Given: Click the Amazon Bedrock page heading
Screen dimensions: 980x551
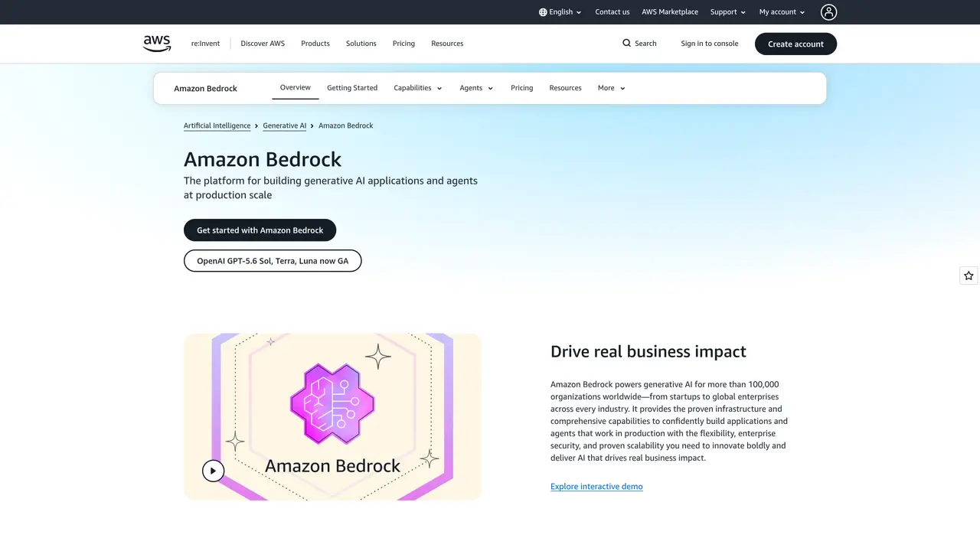Looking at the screenshot, I should tap(263, 159).
